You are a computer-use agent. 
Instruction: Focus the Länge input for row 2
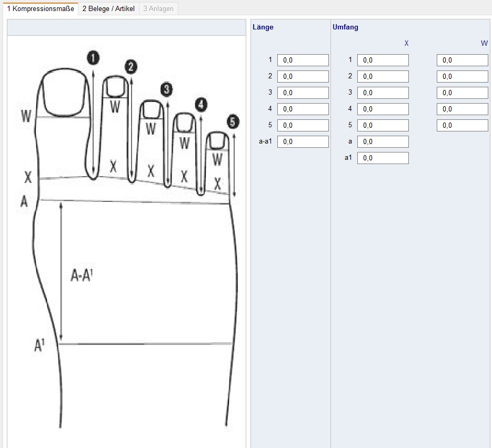coord(303,77)
